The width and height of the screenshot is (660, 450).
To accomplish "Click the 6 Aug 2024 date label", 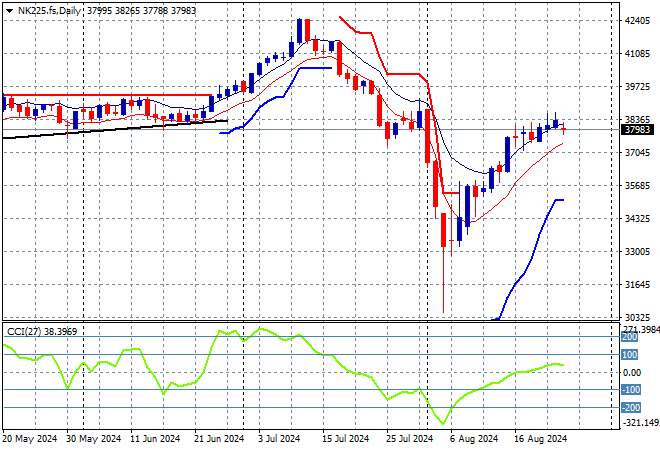I will [x=473, y=438].
